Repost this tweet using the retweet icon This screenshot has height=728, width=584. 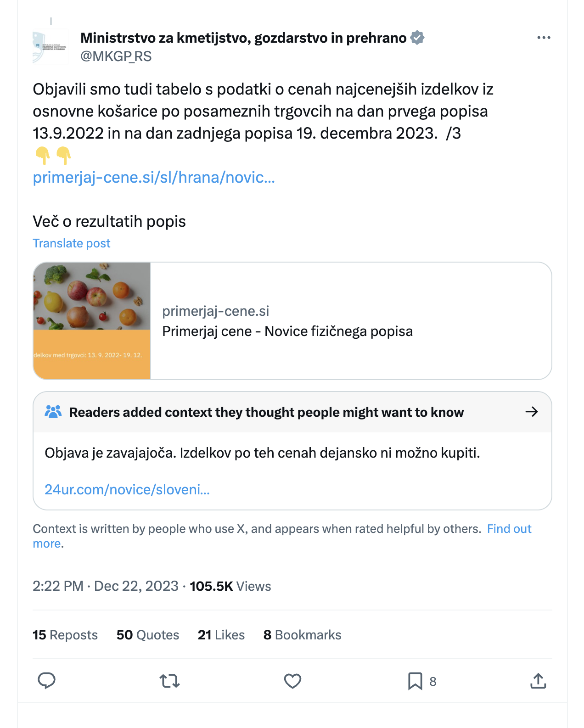169,681
